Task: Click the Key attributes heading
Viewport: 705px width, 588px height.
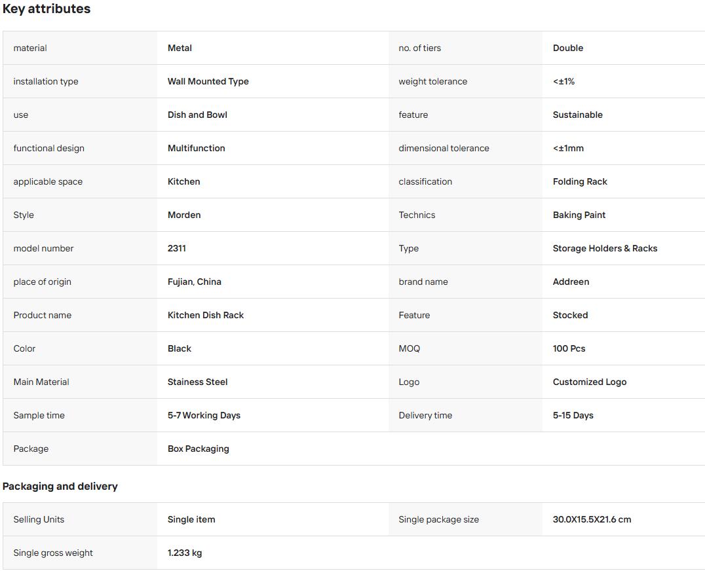Action: tap(47, 9)
